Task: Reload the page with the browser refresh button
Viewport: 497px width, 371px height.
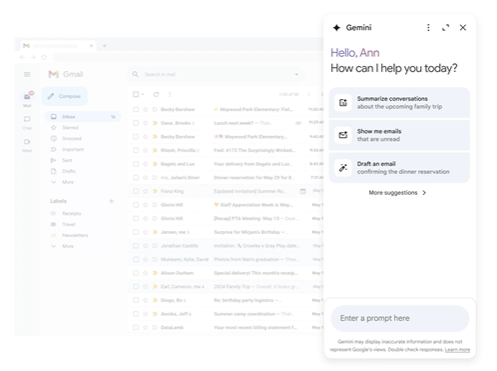Action: pos(44,57)
